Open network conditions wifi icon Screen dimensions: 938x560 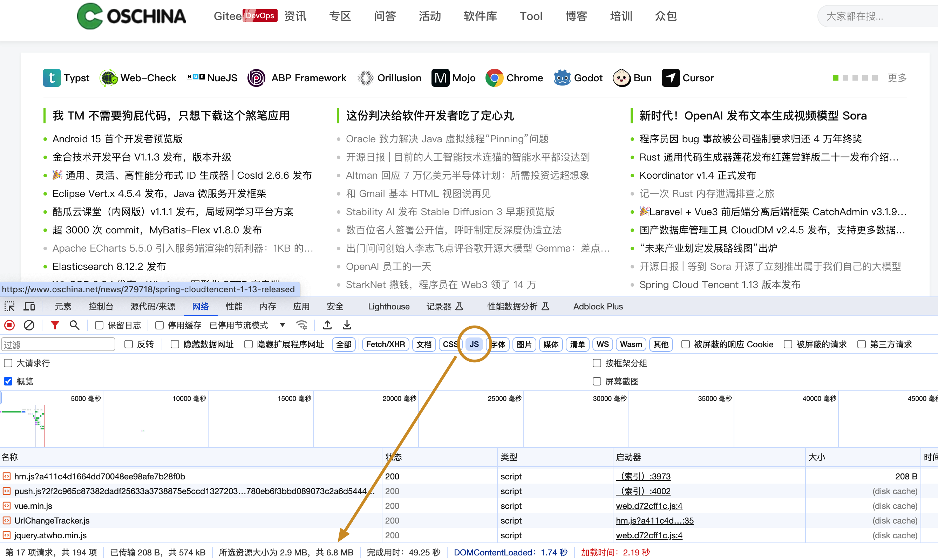point(301,325)
